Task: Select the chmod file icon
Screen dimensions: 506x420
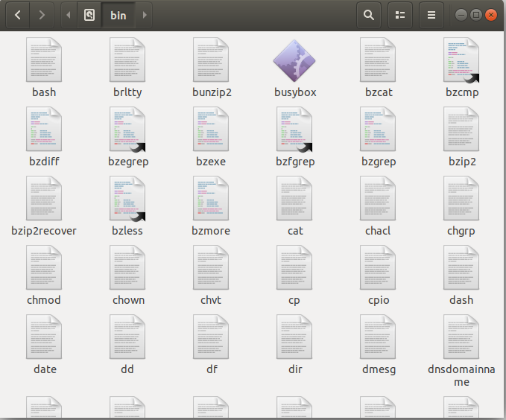Action: coord(44,268)
